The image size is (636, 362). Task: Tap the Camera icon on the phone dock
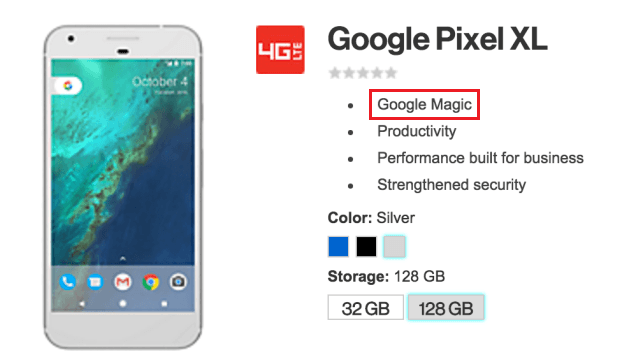click(x=178, y=281)
